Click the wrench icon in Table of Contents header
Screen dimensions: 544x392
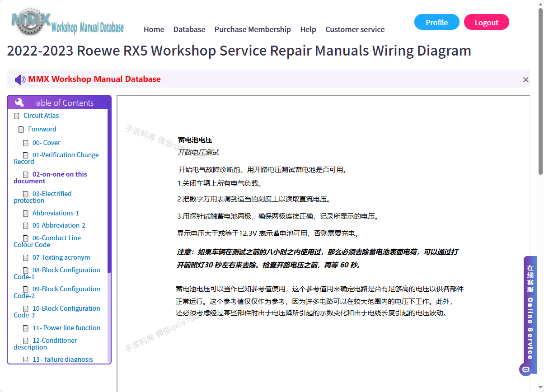[19, 103]
